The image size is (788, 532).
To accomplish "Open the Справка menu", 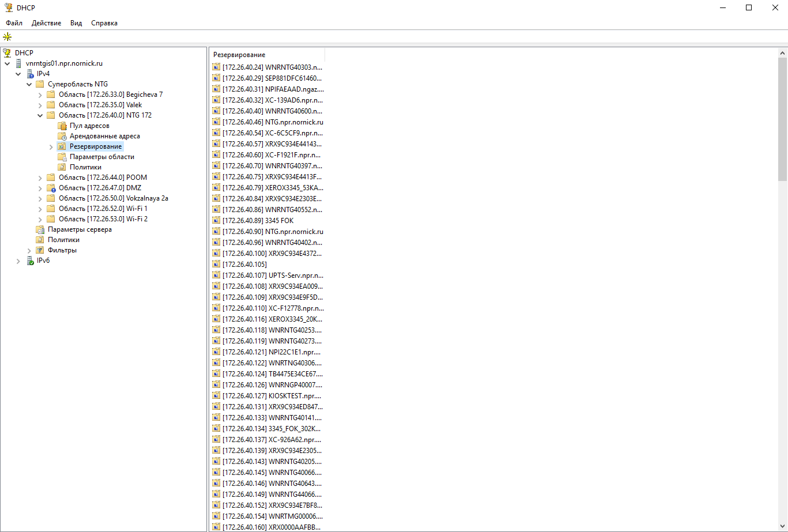I will (104, 23).
